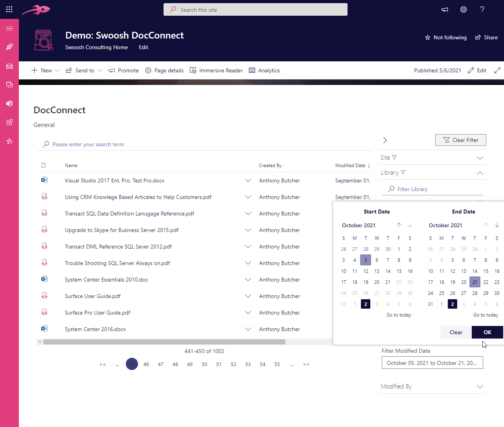Sort by Name column header
This screenshot has height=427, width=504.
click(71, 166)
